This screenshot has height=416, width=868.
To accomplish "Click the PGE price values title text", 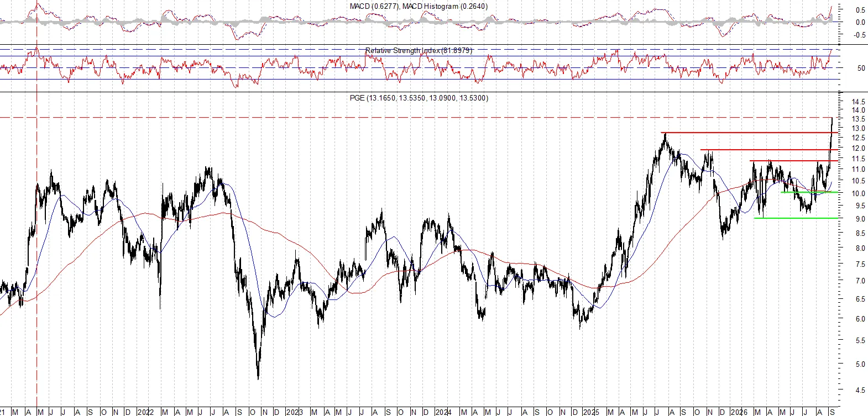I will 419,98.
